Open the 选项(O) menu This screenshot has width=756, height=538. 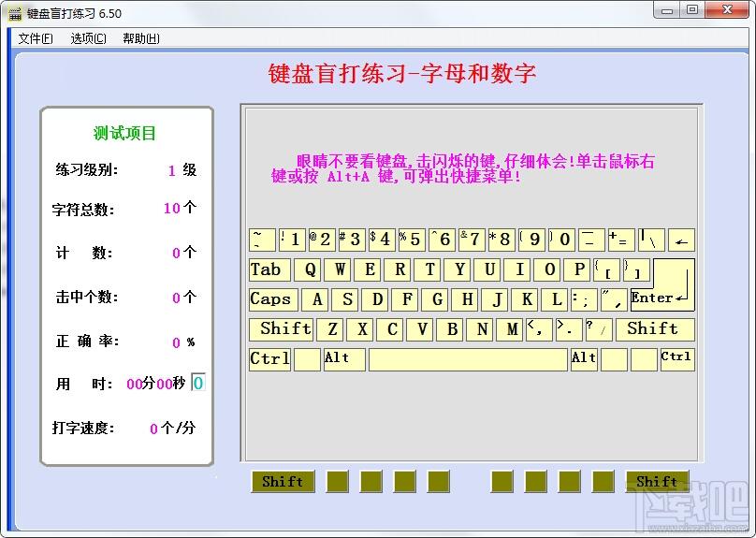coord(88,38)
